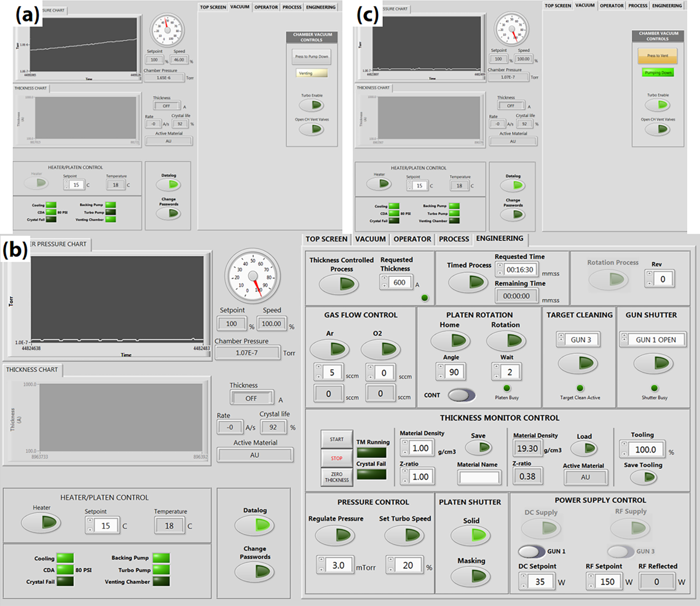Click the STOP thickness monitor button
This screenshot has width=700, height=606.
(x=337, y=458)
